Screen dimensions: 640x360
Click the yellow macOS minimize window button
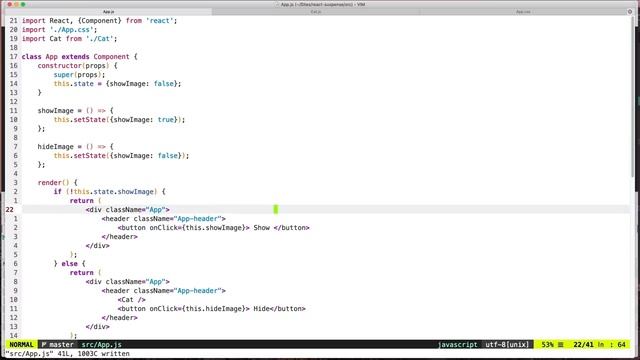[16, 4]
